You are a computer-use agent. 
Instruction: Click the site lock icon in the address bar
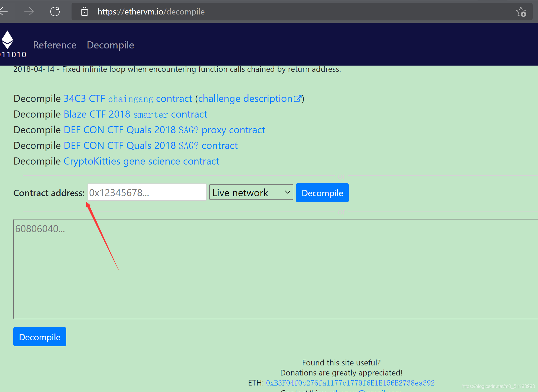pyautogui.click(x=85, y=12)
